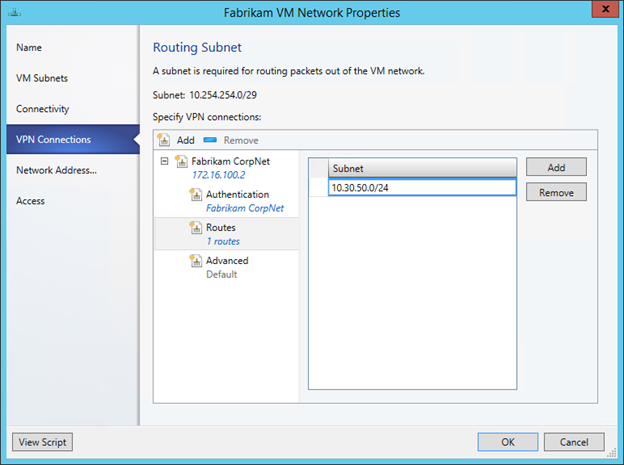Click the window icon in title bar
This screenshot has height=465, width=624.
(14, 12)
